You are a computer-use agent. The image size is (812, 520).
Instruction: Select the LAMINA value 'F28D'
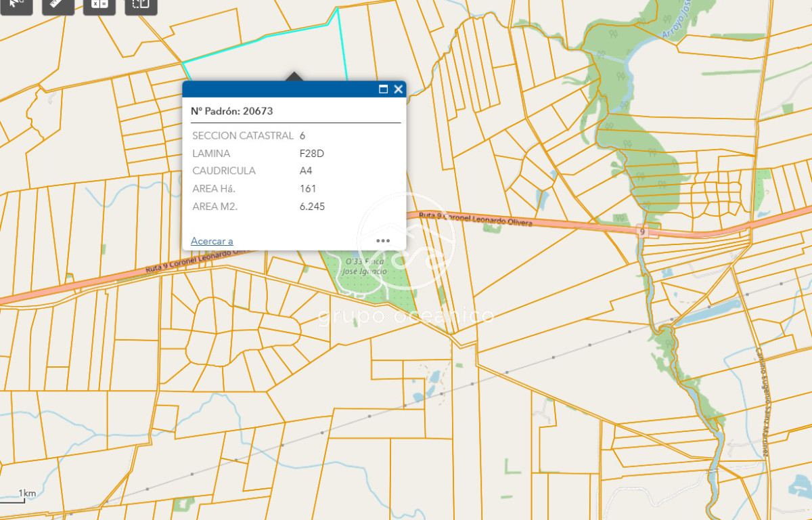tap(312, 154)
